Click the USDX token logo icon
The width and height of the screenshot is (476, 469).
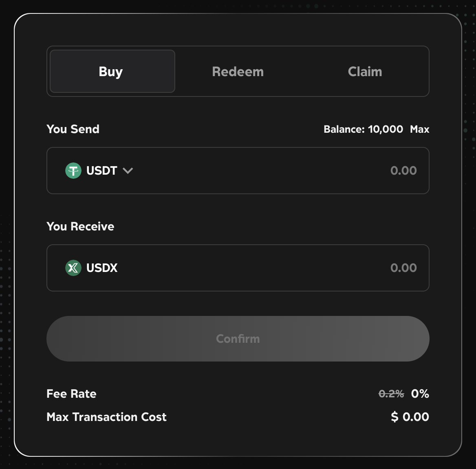pos(73,268)
